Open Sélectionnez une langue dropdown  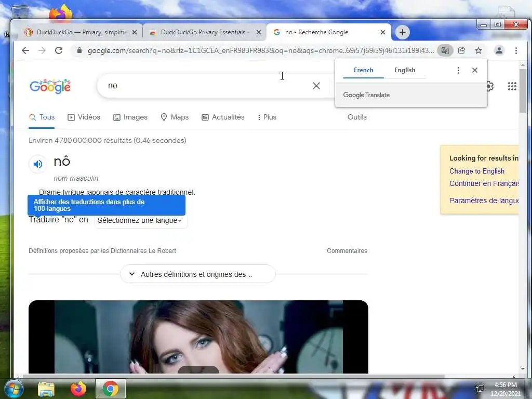[141, 220]
